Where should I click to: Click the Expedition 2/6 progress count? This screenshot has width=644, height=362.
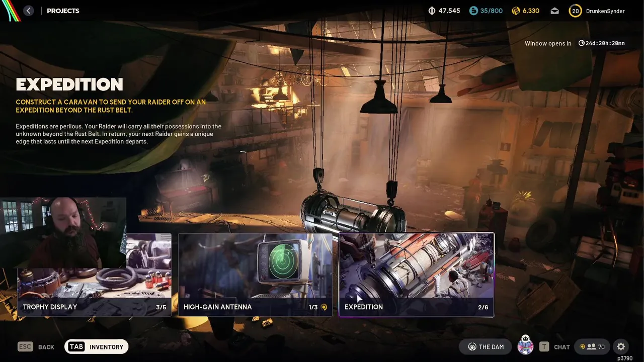(483, 307)
